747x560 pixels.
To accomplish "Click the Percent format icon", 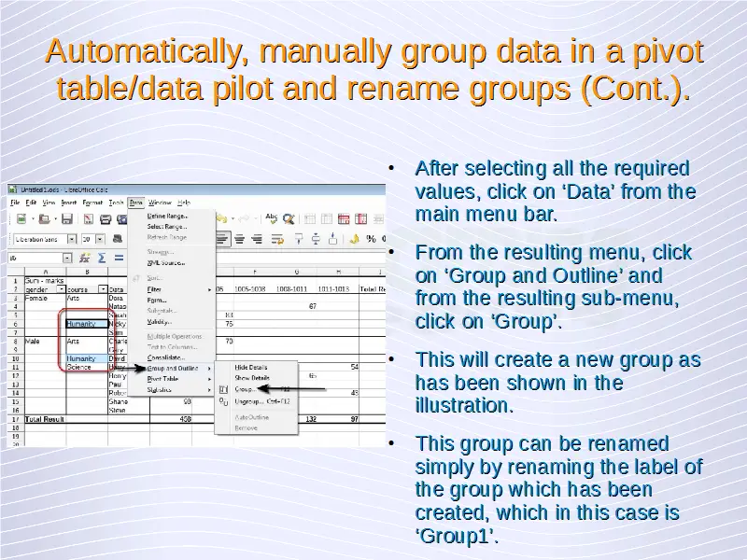I will pos(371,239).
